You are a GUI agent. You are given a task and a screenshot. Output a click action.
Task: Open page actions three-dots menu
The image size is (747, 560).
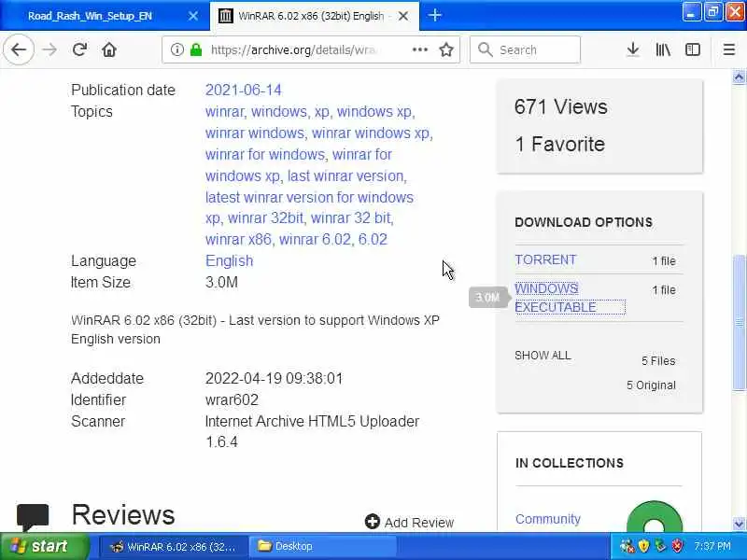tap(419, 49)
